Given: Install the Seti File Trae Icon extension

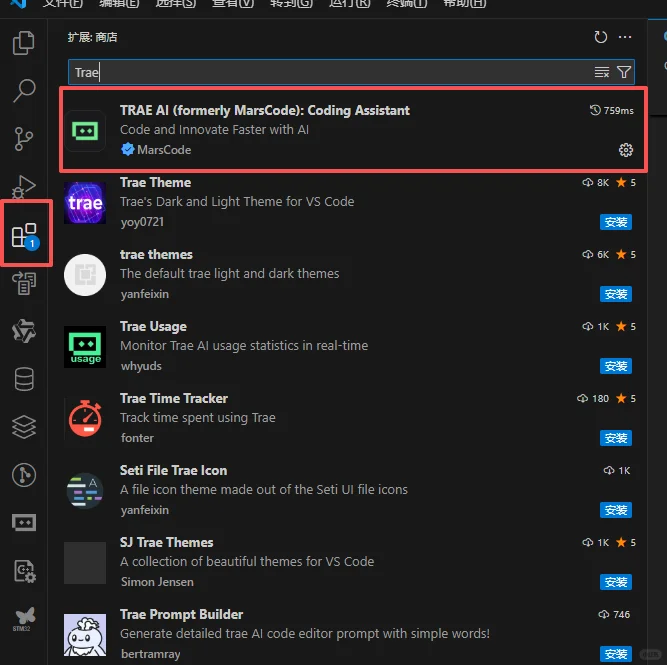Looking at the screenshot, I should click(x=616, y=510).
